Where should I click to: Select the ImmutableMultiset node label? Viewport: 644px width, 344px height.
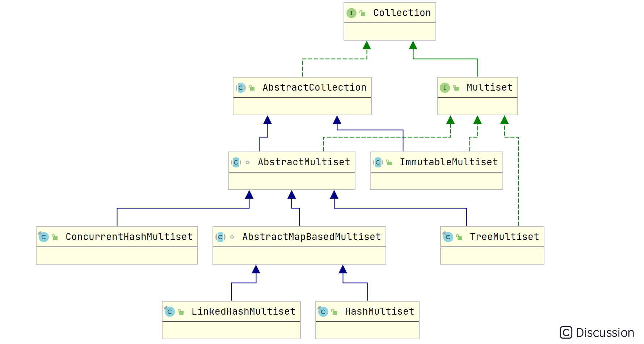[449, 162]
